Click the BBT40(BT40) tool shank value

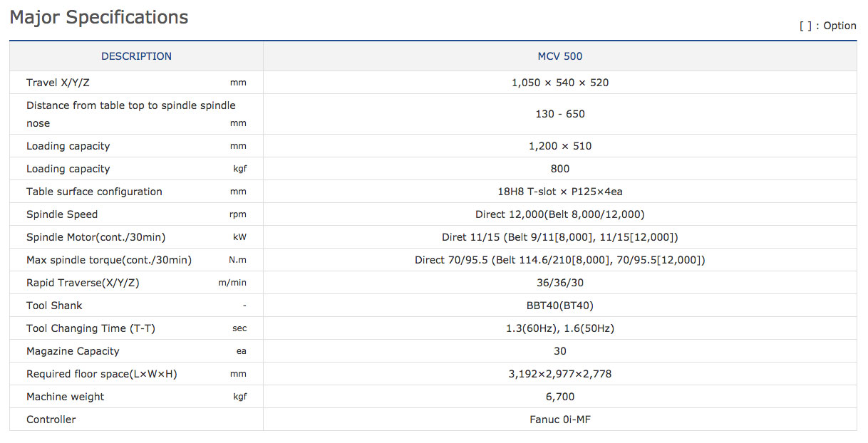pyautogui.click(x=559, y=306)
